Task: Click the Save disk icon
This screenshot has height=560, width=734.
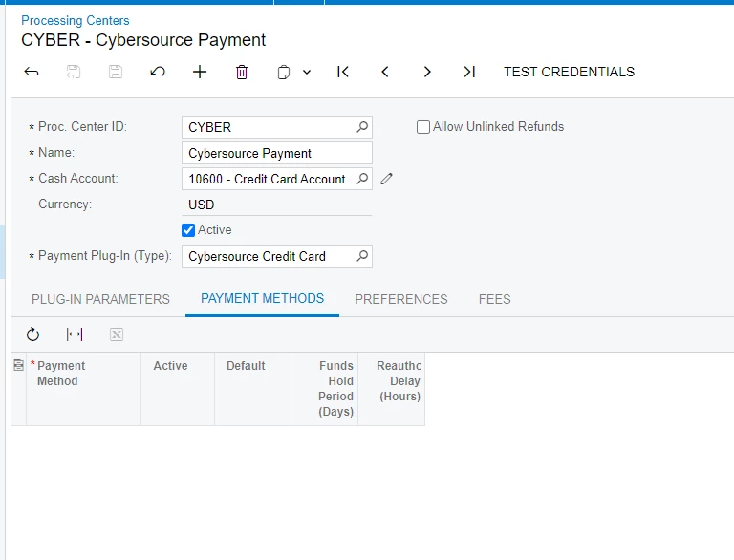Action: point(116,72)
